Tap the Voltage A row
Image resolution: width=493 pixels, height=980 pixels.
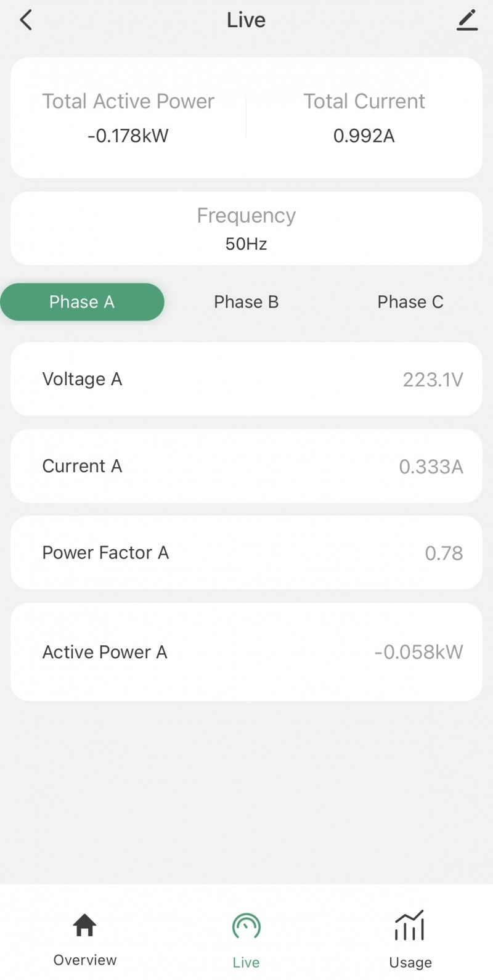[246, 379]
